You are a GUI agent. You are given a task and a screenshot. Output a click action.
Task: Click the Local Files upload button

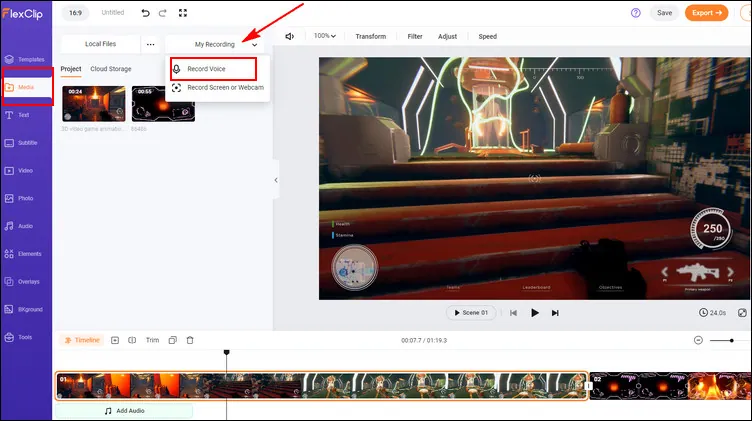point(100,44)
